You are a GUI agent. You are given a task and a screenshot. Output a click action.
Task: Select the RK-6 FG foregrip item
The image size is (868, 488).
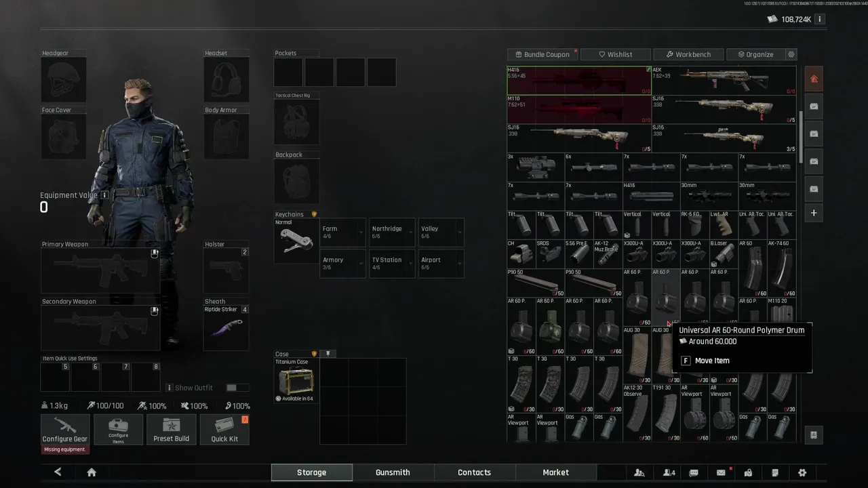[x=694, y=224]
